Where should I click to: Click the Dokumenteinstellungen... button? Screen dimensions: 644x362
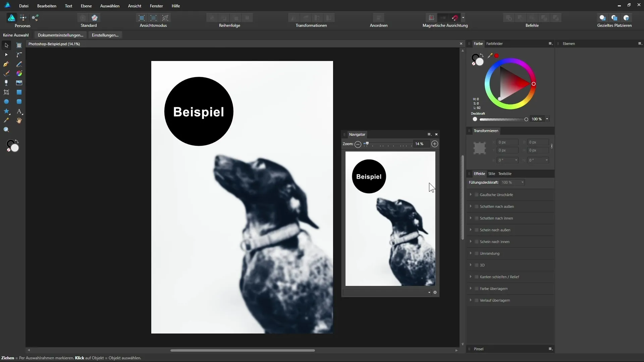[x=61, y=35]
